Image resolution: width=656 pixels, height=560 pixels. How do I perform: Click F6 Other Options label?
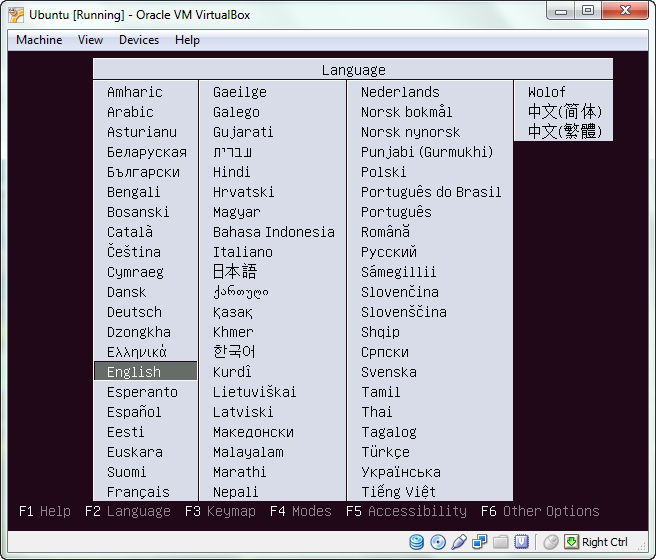(540, 511)
